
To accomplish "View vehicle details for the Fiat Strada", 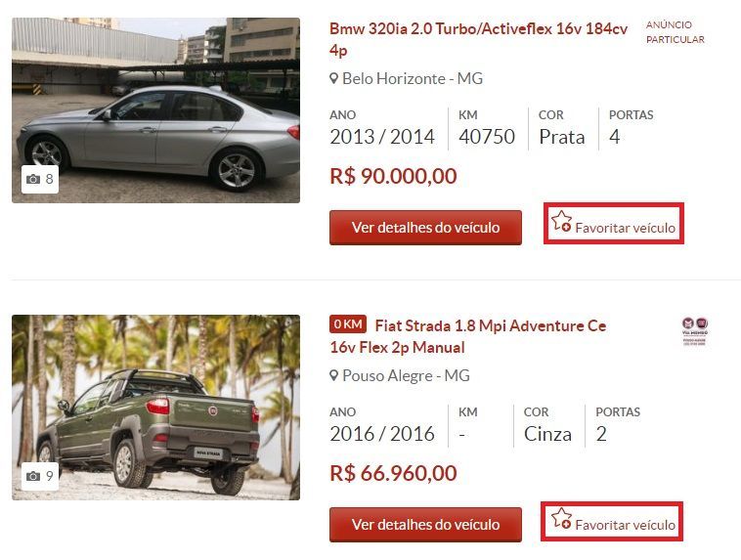I will [425, 525].
